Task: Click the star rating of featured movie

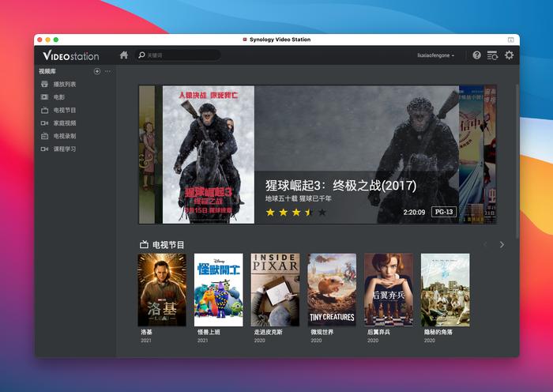Action: point(296,212)
